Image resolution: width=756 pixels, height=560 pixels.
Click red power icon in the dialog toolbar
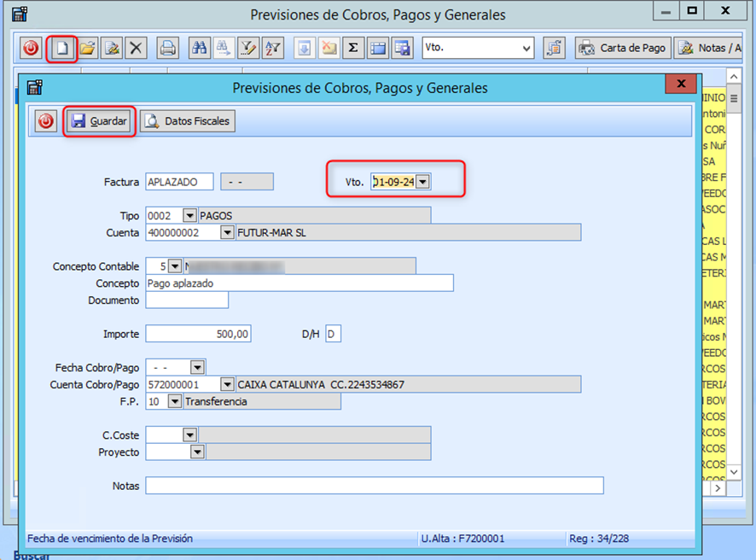point(46,122)
